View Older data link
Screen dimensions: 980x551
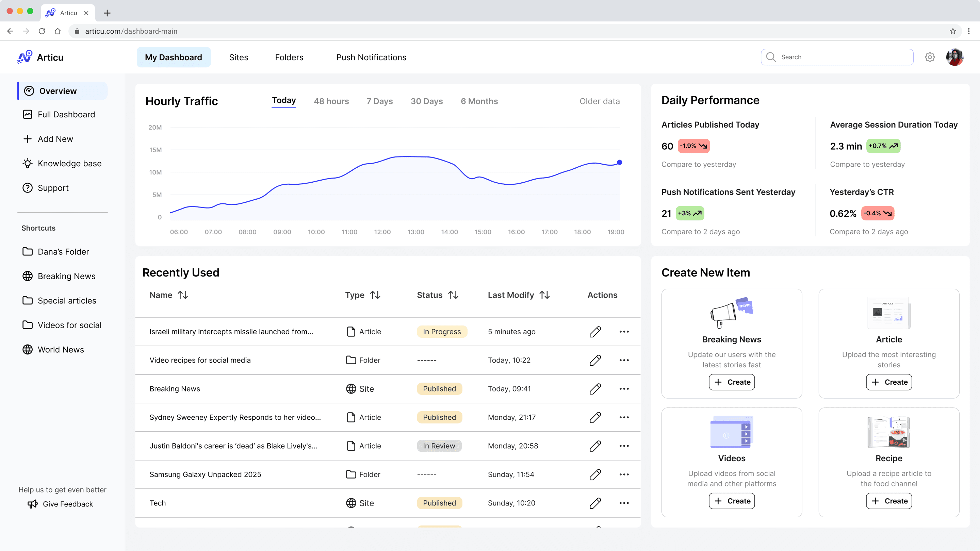click(x=600, y=101)
